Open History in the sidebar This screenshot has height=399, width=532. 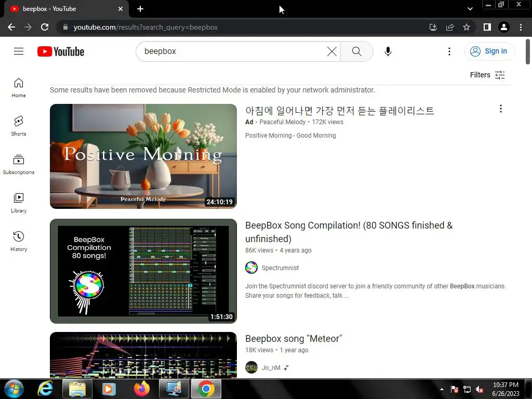[x=19, y=241]
